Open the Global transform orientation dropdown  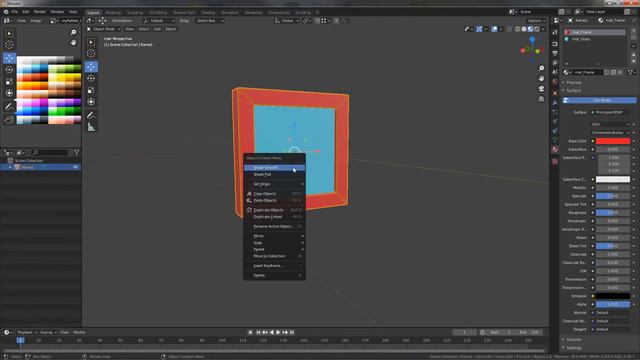pyautogui.click(x=287, y=20)
